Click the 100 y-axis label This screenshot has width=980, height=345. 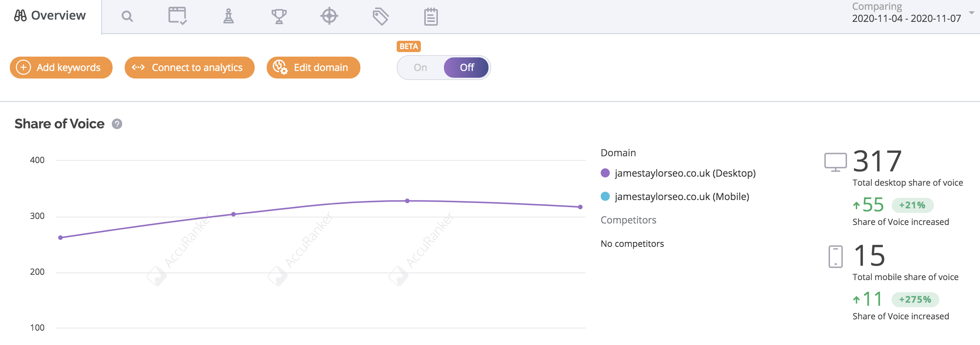click(37, 328)
